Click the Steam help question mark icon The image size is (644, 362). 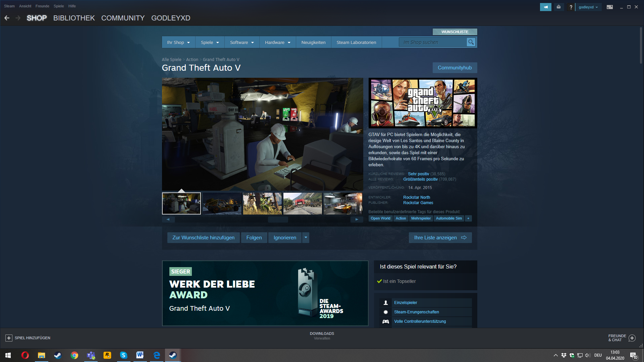click(571, 7)
